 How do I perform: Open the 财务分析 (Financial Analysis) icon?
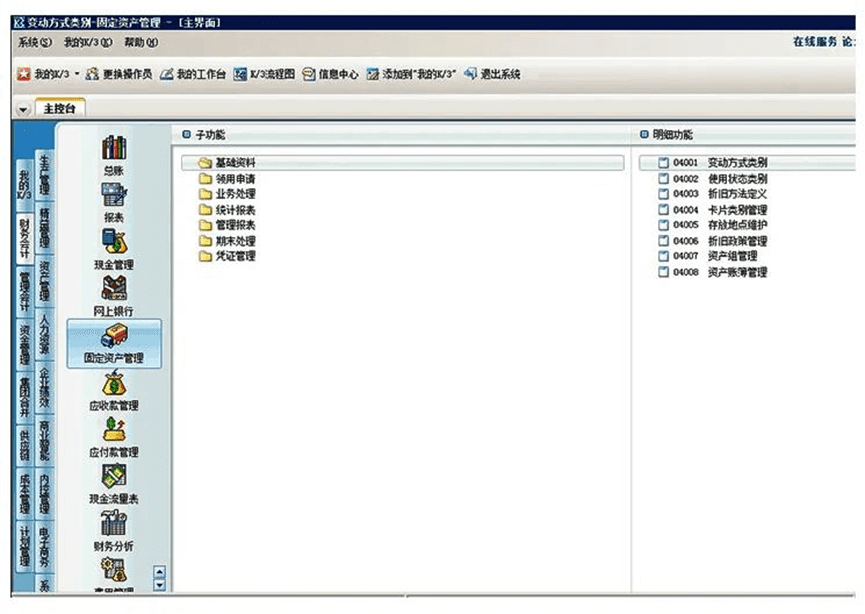pos(113,530)
